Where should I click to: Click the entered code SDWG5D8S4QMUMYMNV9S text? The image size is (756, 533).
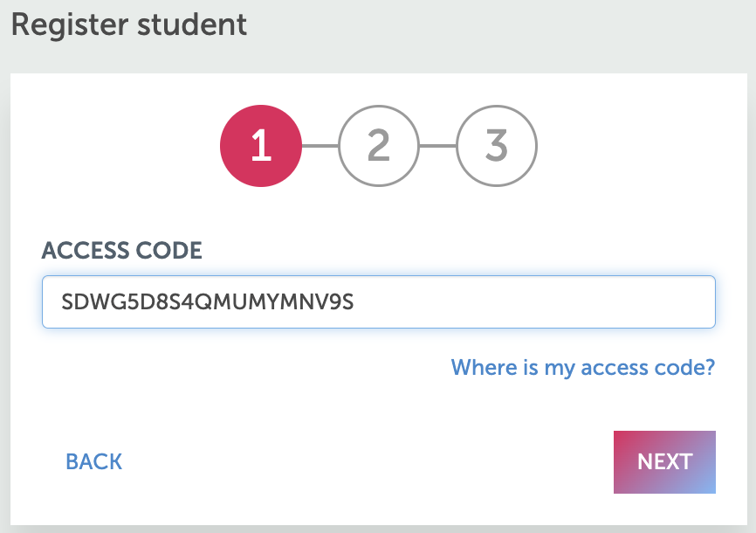coord(208,302)
